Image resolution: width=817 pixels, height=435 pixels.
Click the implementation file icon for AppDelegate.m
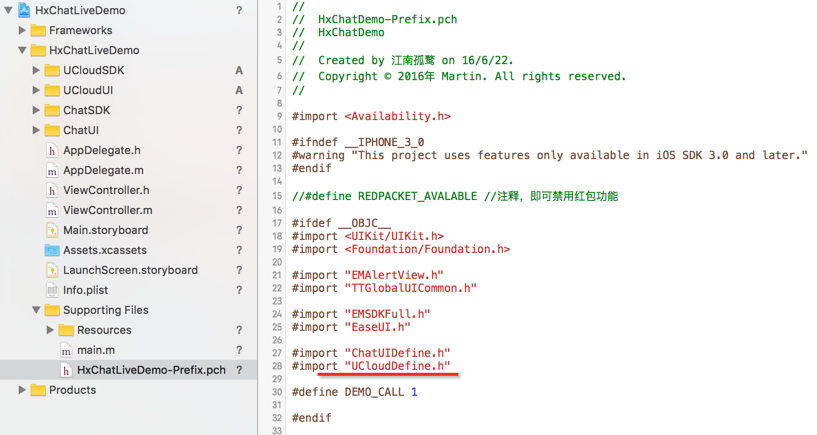coord(52,170)
